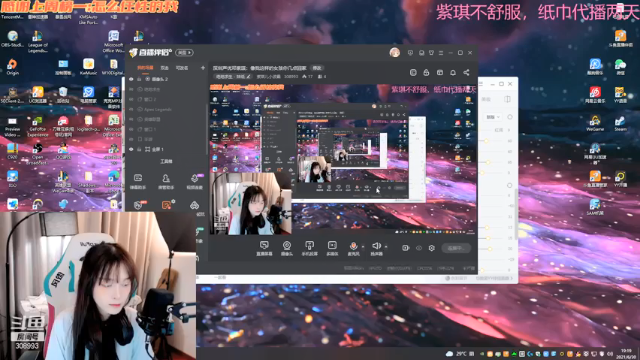
Task: Lock the 全屏 1 source
Action: click(x=139, y=149)
